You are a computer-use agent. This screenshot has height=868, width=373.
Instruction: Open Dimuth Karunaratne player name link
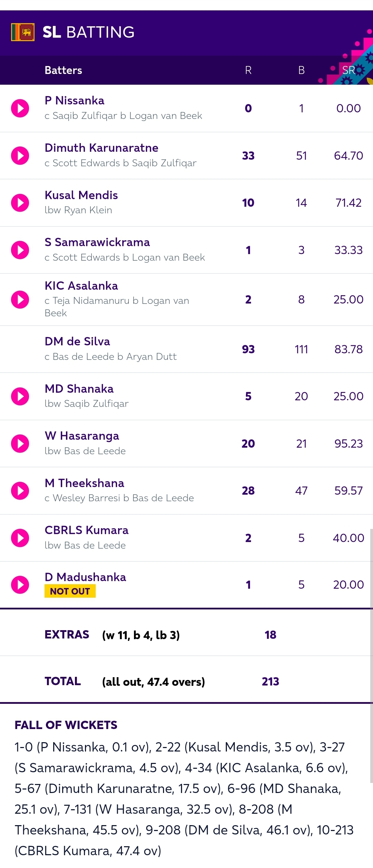point(102,148)
